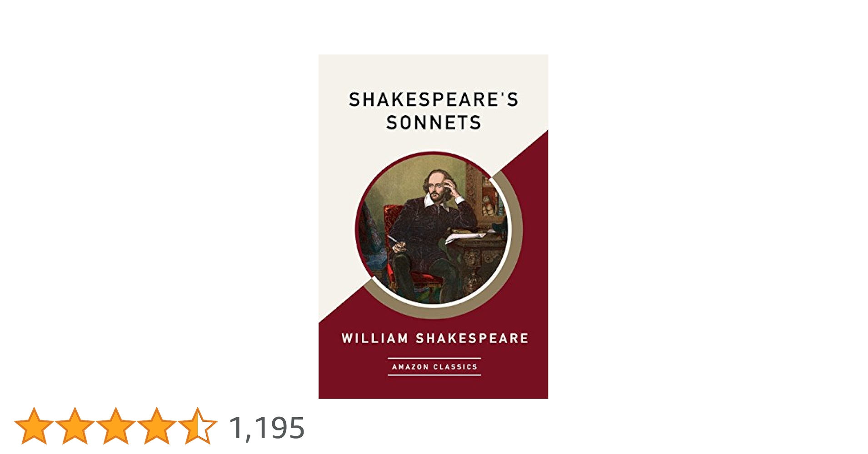Click the first rating star
Image resolution: width=868 pixels, height=454 pixels.
pos(34,425)
